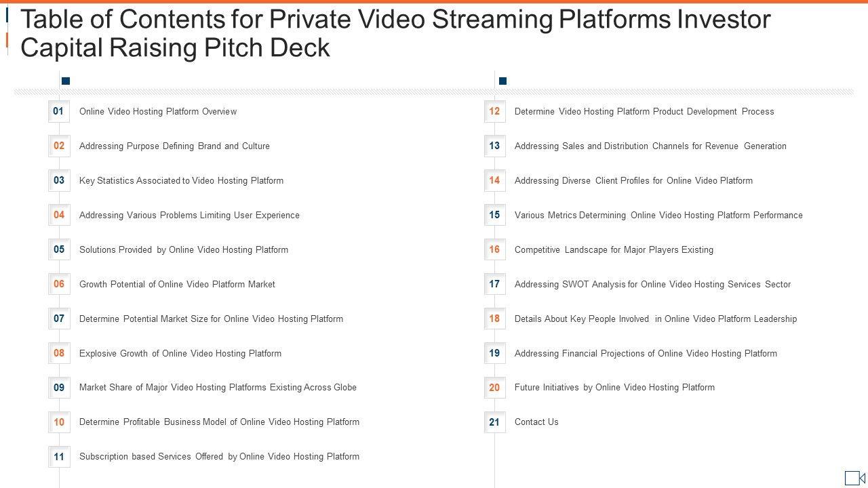Select the number 19 box
The image size is (868, 488).
[494, 353]
